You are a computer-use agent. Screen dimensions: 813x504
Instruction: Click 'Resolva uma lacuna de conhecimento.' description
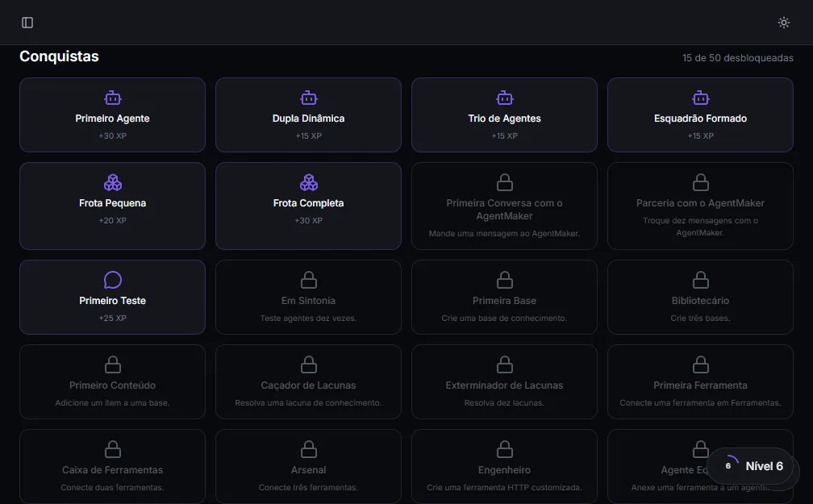(x=308, y=402)
